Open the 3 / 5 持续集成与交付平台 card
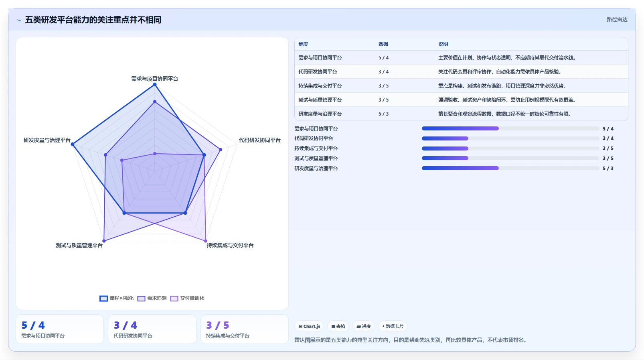The height and width of the screenshot is (360, 644). (245, 329)
